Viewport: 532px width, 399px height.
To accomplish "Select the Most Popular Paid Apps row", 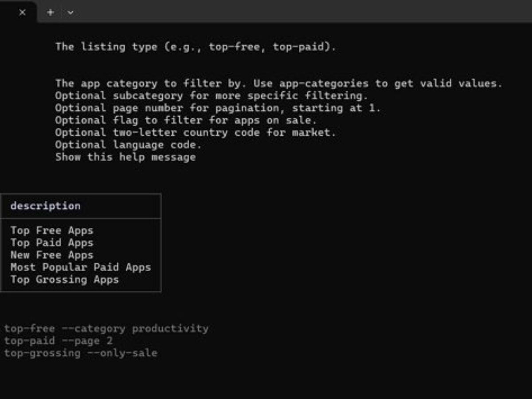I will pyautogui.click(x=81, y=267).
